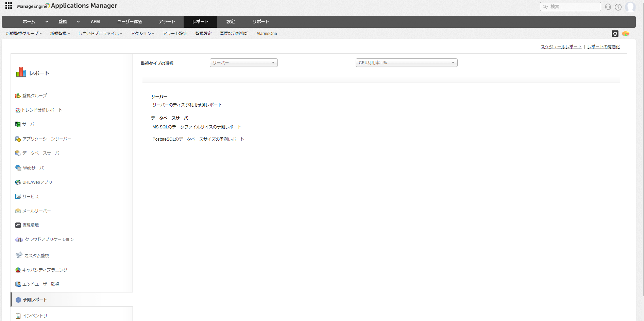Click the Webサーバー globe icon
This screenshot has width=644, height=321.
[18, 168]
